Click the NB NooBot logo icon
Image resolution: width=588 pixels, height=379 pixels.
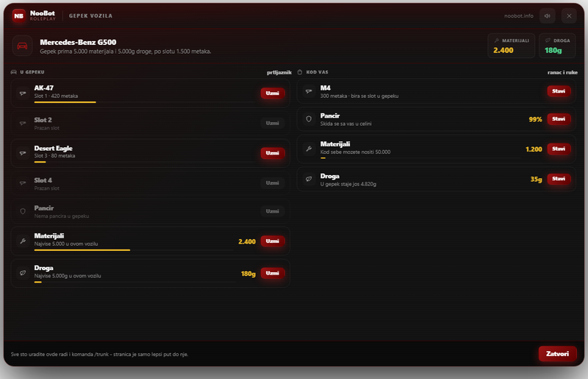click(19, 15)
